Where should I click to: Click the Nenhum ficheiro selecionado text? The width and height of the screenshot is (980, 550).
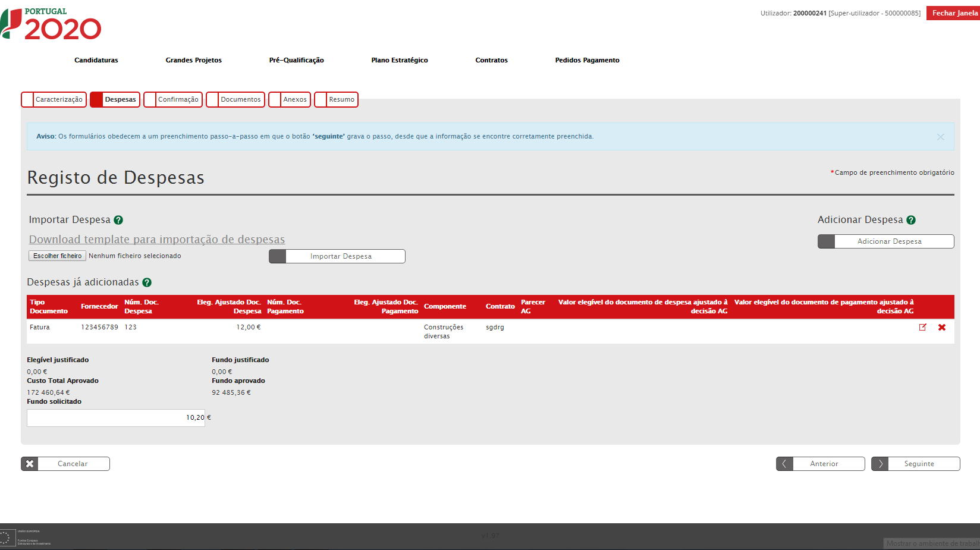pos(135,256)
